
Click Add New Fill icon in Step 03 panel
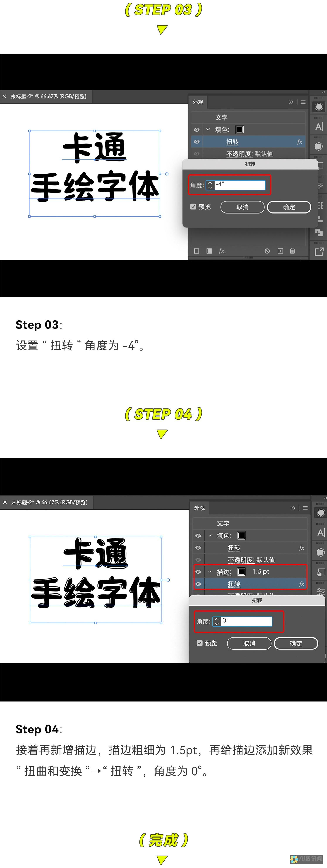pyautogui.click(x=209, y=251)
